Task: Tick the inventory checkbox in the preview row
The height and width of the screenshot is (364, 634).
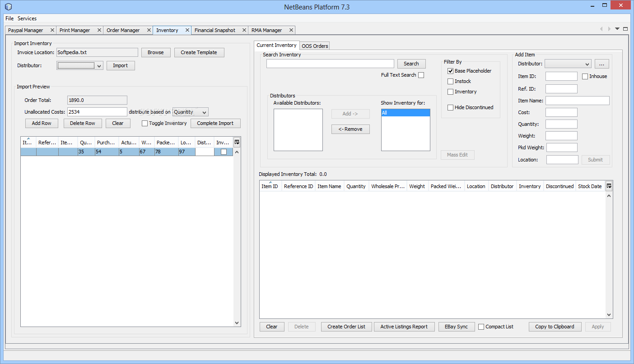Action: (224, 152)
